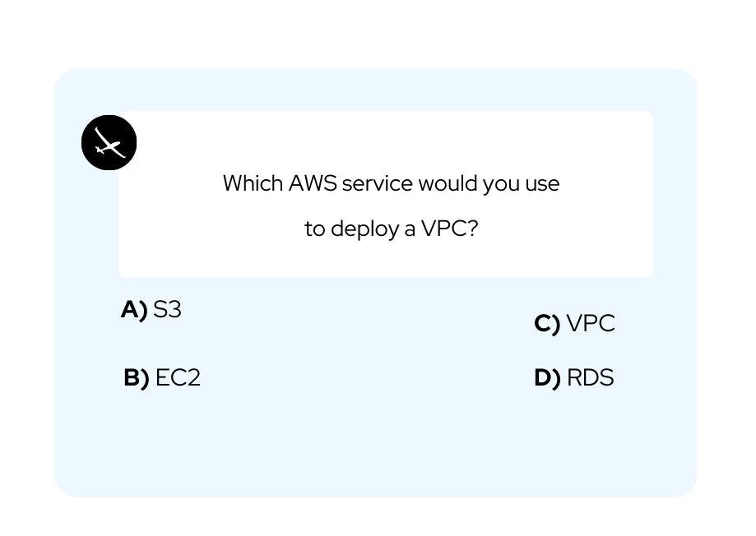Select answer A) S3

pos(151,309)
